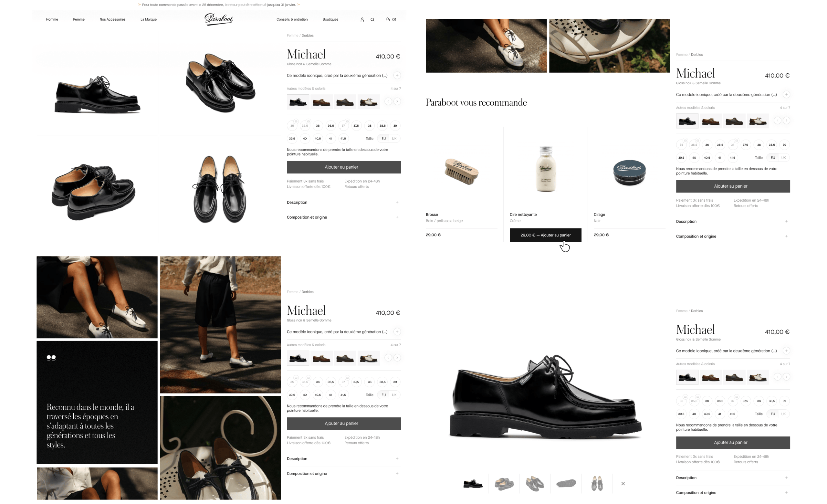Show previous colour variants with left arrow

tap(388, 101)
